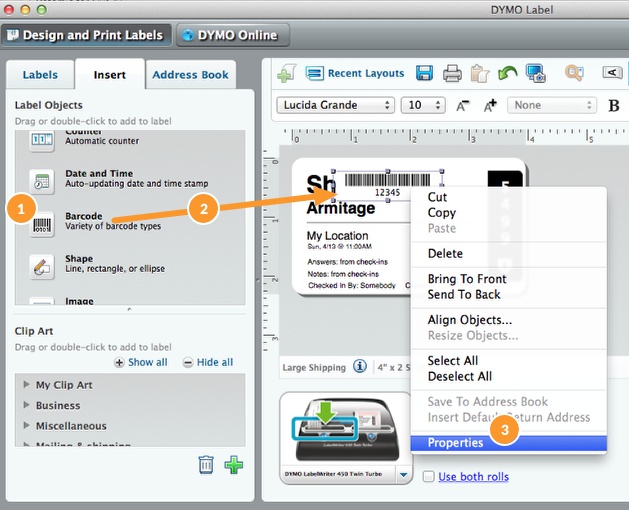Open DYMO Online tab
Image resolution: width=629 pixels, height=510 pixels.
233,35
